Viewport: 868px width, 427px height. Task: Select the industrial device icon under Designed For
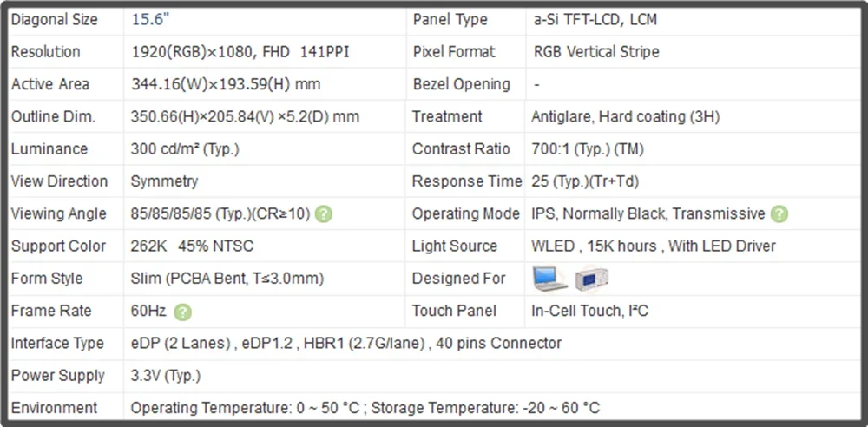pyautogui.click(x=591, y=279)
